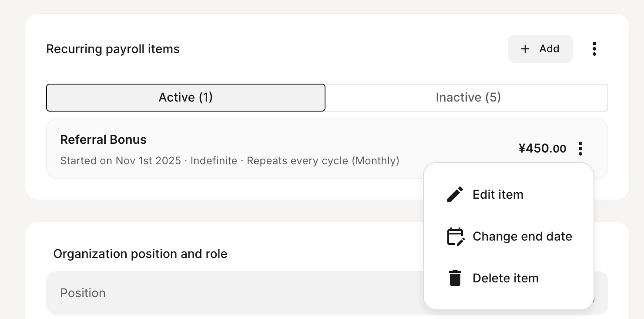Screen dimensions: 644x319
Task: Click the plus icon in Add button
Action: pyautogui.click(x=525, y=49)
